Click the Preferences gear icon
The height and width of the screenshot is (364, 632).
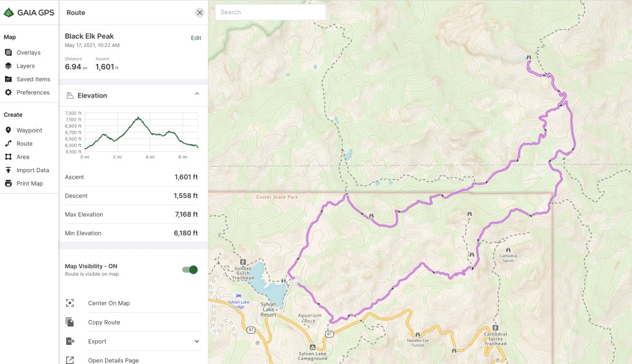click(x=9, y=93)
